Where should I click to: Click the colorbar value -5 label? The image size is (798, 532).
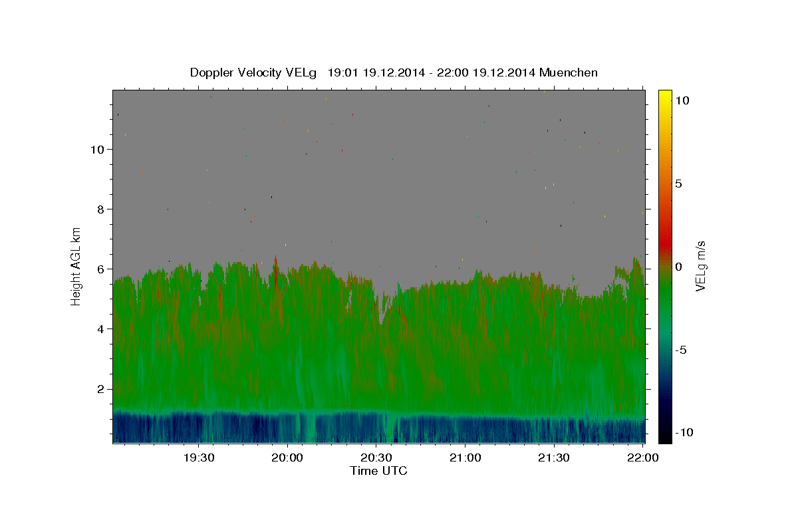682,350
